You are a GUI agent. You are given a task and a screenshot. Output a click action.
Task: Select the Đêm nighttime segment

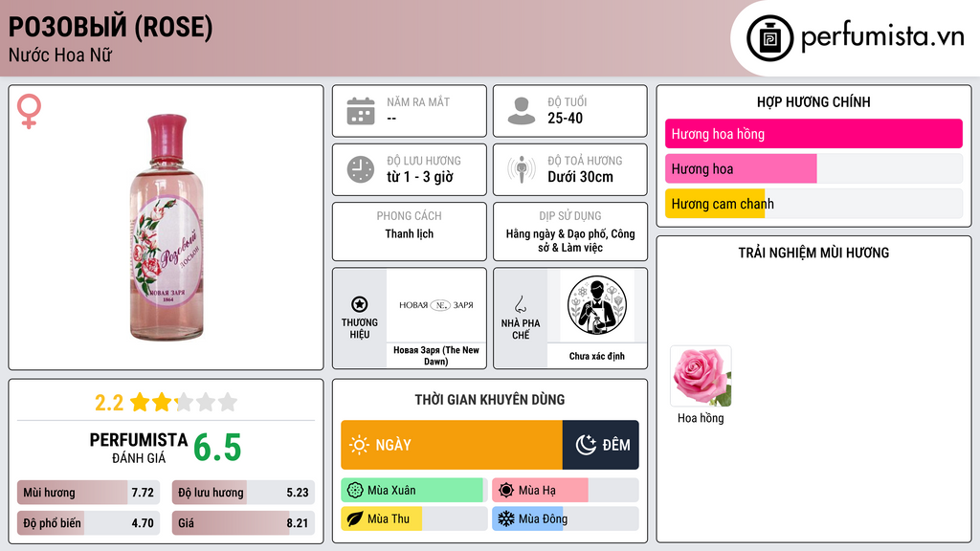point(601,445)
